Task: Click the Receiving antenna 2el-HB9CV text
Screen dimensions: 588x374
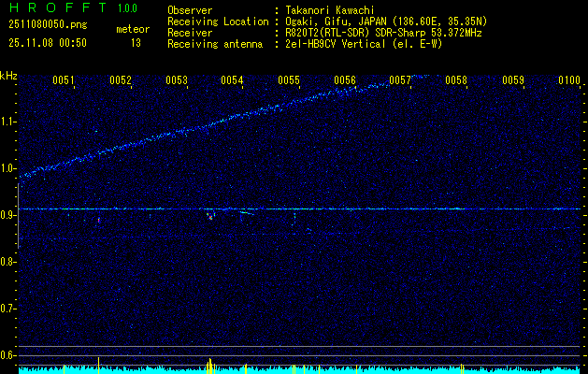Action: click(x=364, y=44)
